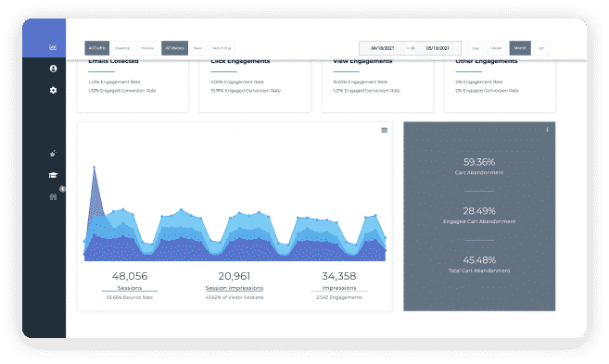Screen dimensions: 609x364
Task: Click the Bounce Rate text under Sessions
Action: (130, 297)
